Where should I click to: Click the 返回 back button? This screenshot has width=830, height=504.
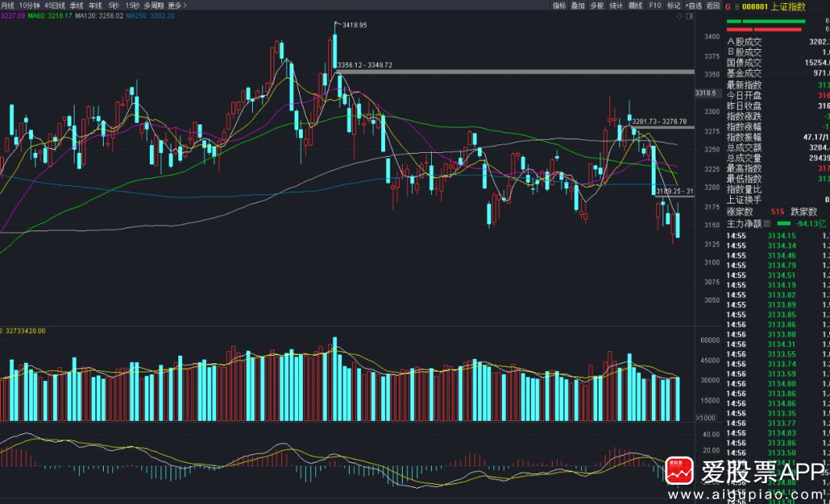(x=713, y=5)
